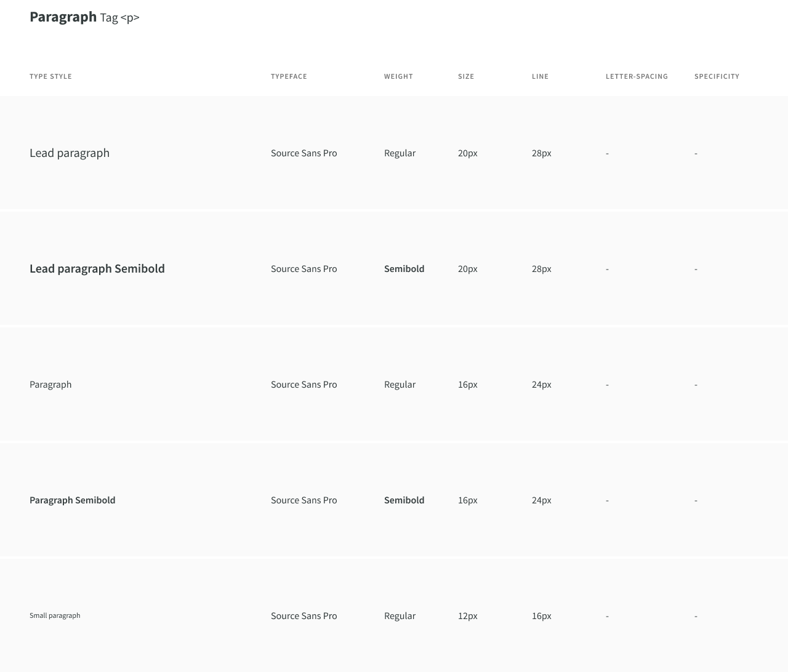Click 'Source Sans Pro' in Lead paragraph Semibold row

click(x=304, y=269)
